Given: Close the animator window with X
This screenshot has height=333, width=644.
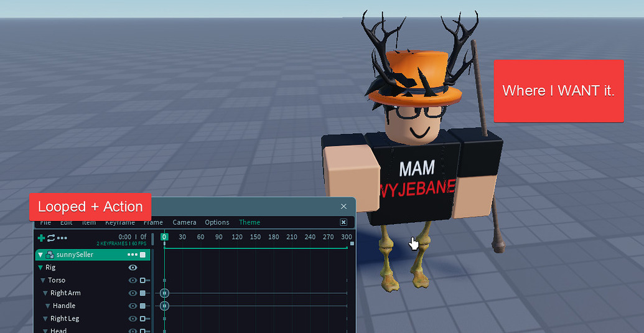Looking at the screenshot, I should coord(343,206).
